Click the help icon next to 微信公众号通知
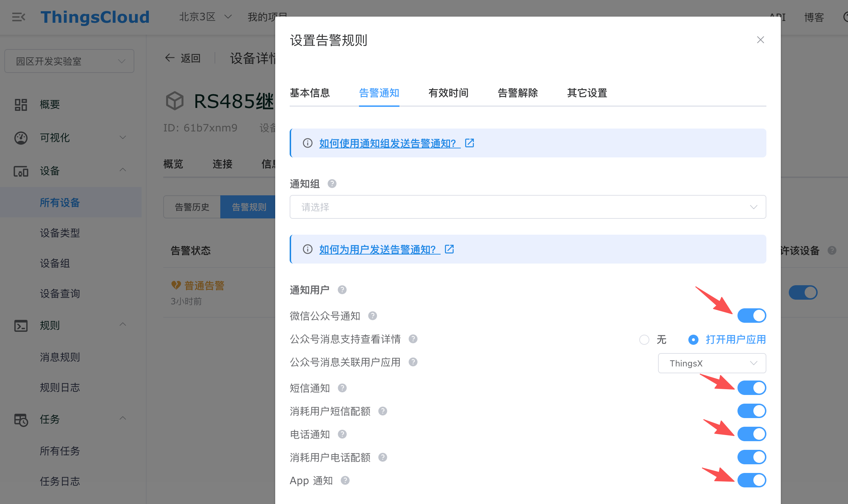This screenshot has height=504, width=848. click(372, 316)
